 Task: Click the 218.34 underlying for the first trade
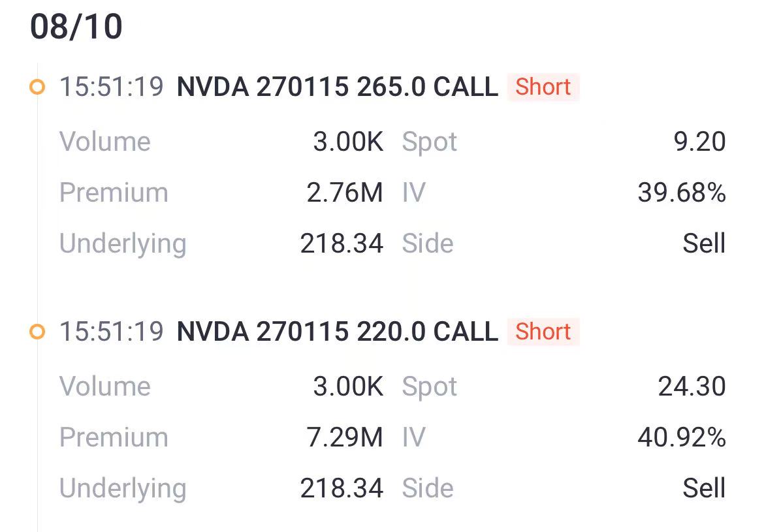point(342,243)
